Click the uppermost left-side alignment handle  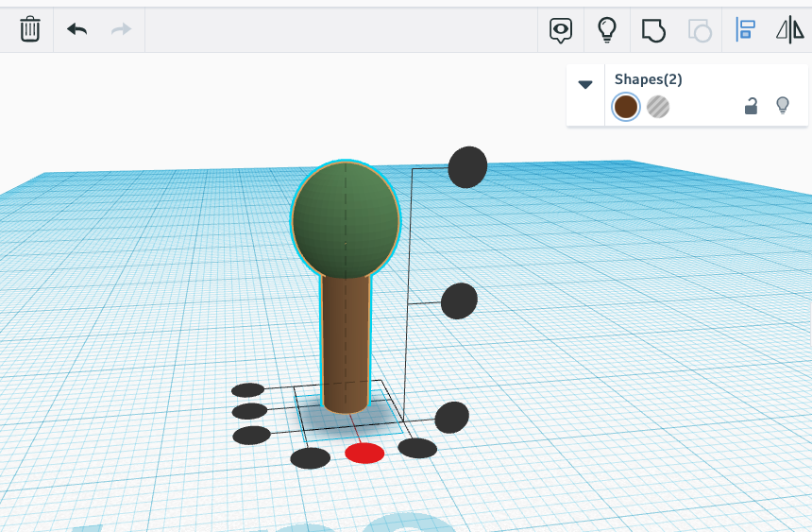tap(248, 390)
